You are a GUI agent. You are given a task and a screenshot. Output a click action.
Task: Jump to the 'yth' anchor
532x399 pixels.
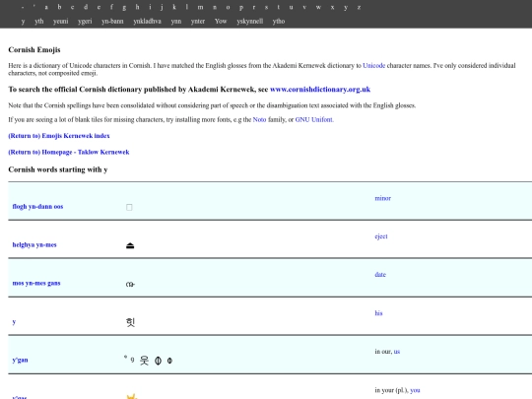39,21
